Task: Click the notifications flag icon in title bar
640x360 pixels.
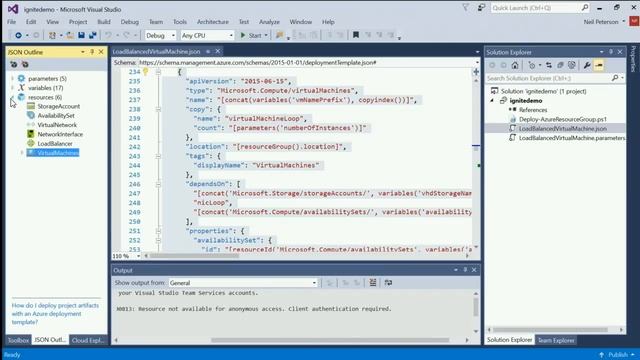Action: click(465, 8)
